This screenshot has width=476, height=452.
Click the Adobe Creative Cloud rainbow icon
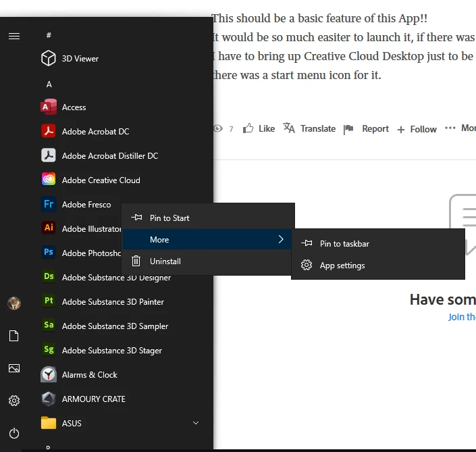click(48, 179)
